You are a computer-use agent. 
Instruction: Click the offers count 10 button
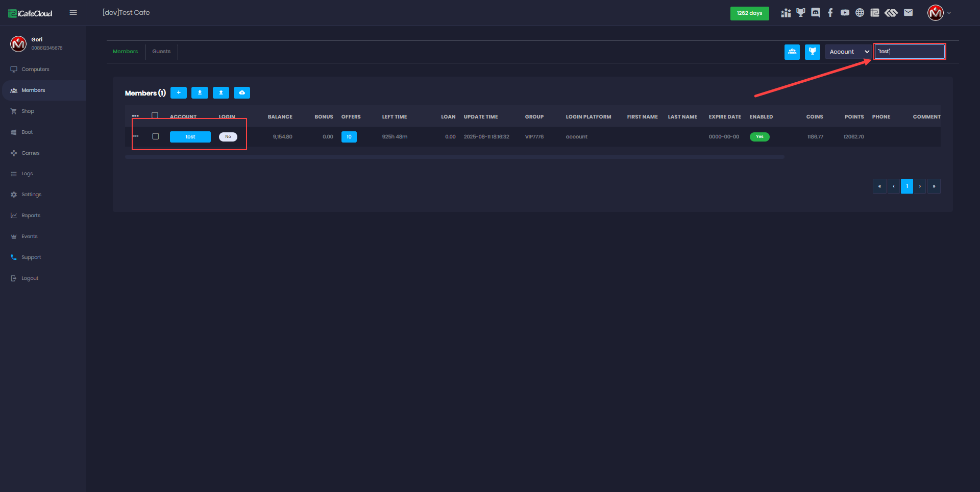(x=349, y=137)
